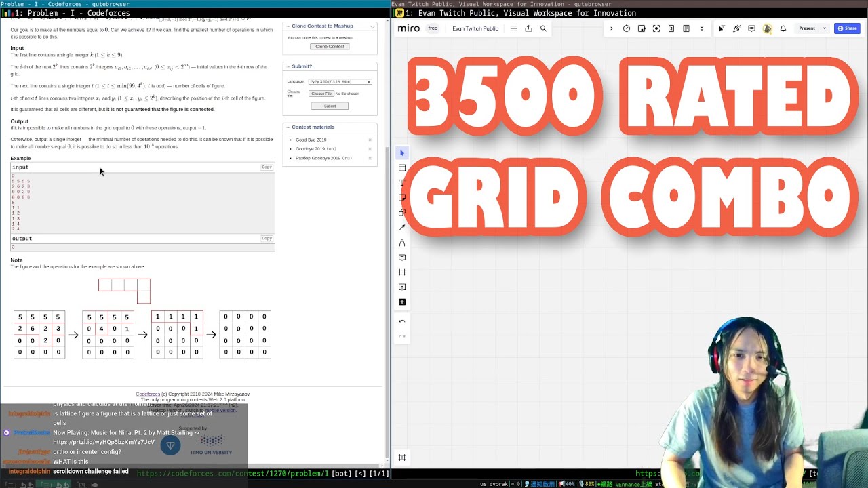The height and width of the screenshot is (488, 868).
Task: Open the Miro main menu hamburger icon
Action: pos(513,28)
